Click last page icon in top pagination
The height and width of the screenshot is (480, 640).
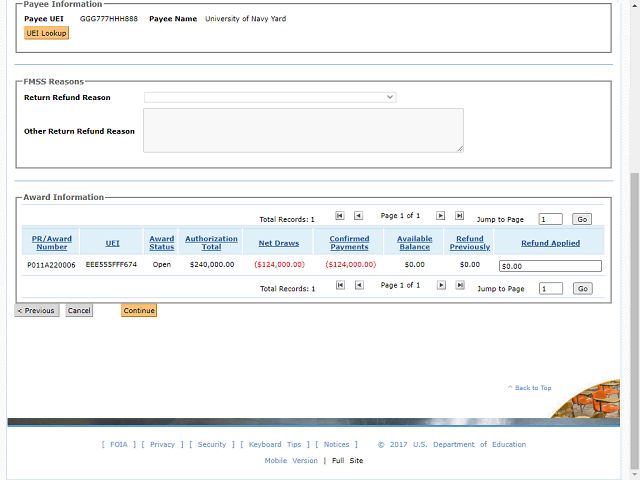click(x=459, y=215)
